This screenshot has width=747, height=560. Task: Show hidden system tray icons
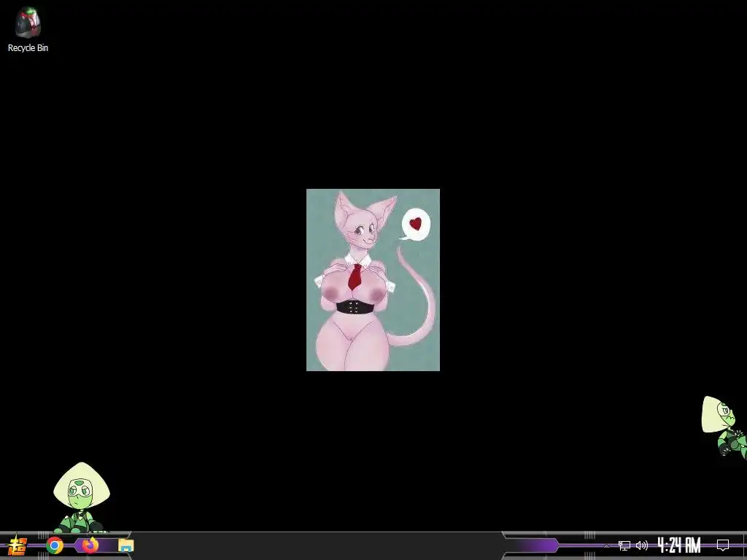click(606, 545)
